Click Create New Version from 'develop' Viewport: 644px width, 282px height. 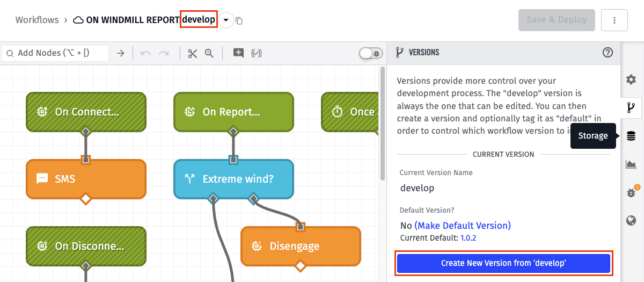click(503, 263)
